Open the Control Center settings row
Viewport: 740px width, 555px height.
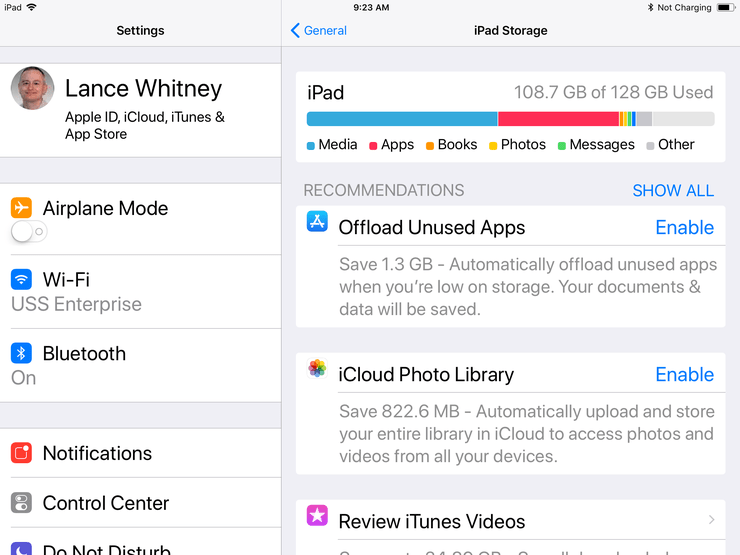point(141,503)
